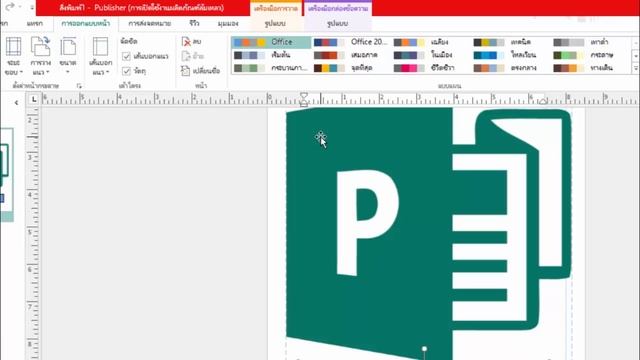Select the brown-yellow-teal scheme in the bottom row
The width and height of the screenshot is (640, 360).
click(x=351, y=68)
